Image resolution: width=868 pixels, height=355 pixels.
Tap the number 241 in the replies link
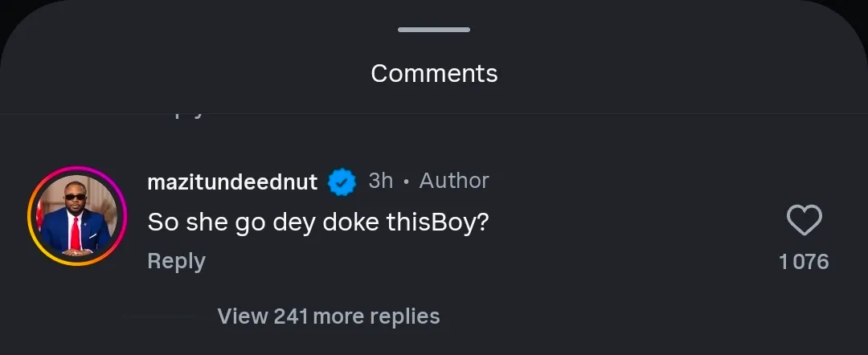click(291, 316)
